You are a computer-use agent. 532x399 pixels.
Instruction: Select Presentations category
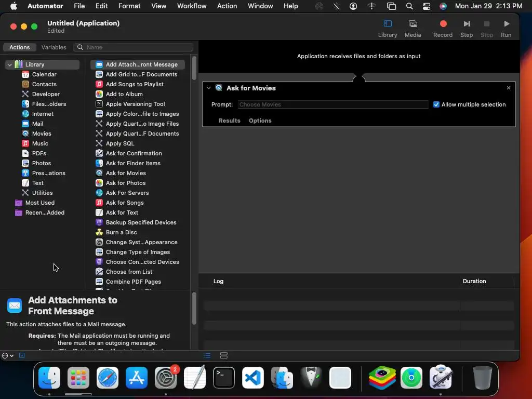48,172
